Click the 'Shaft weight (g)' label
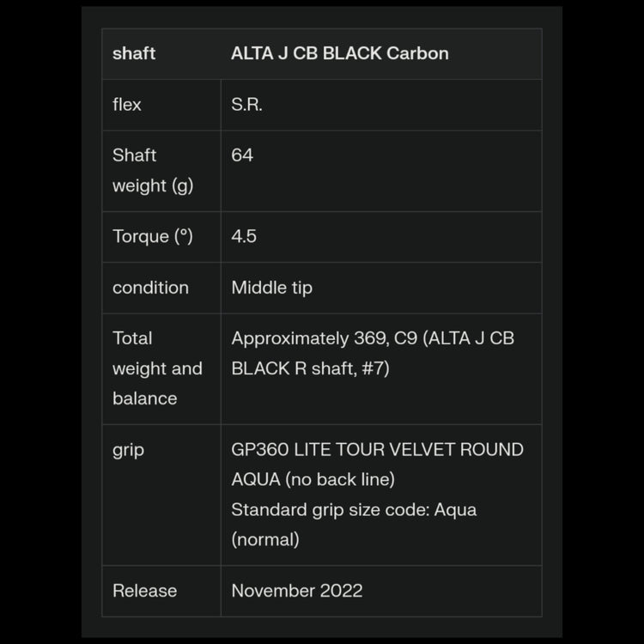Viewport: 644px width, 644px height. click(152, 170)
